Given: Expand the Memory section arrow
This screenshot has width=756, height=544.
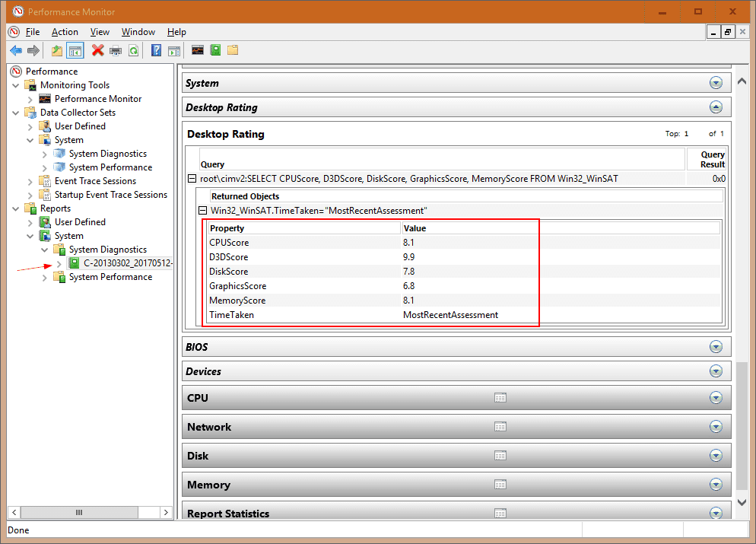Looking at the screenshot, I should [x=716, y=485].
